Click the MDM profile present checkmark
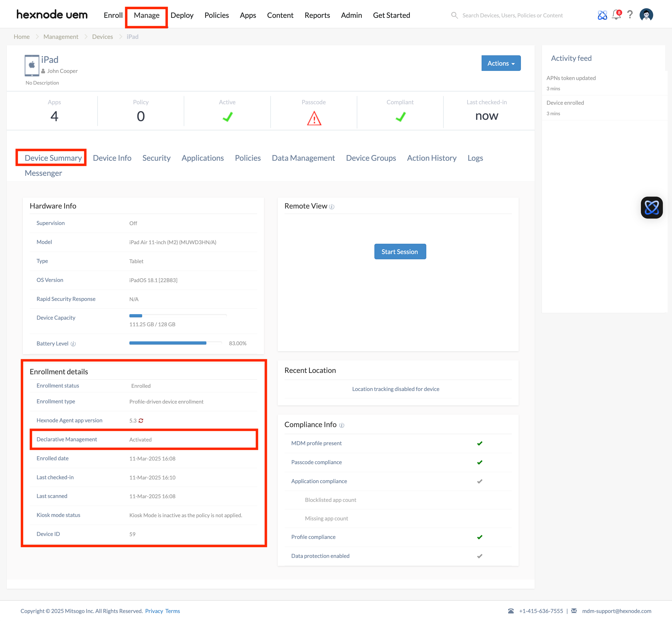 tap(480, 443)
